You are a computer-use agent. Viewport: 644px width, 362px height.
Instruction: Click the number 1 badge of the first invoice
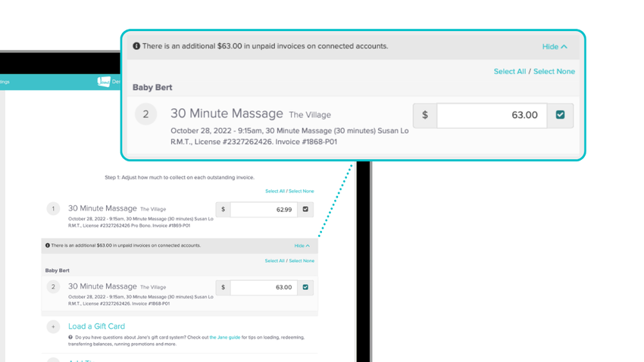pyautogui.click(x=53, y=209)
